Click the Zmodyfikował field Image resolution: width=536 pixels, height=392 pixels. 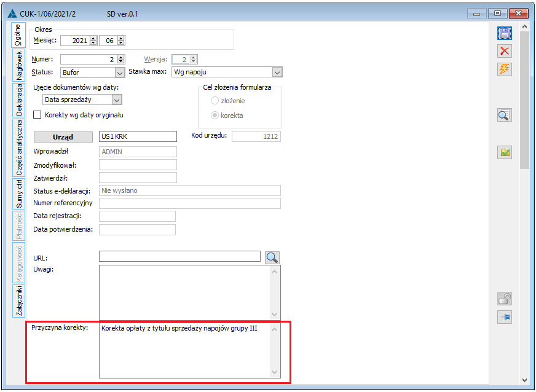click(138, 165)
